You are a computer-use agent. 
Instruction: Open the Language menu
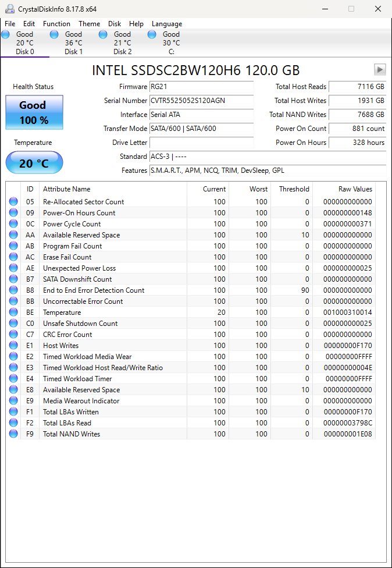[x=166, y=23]
